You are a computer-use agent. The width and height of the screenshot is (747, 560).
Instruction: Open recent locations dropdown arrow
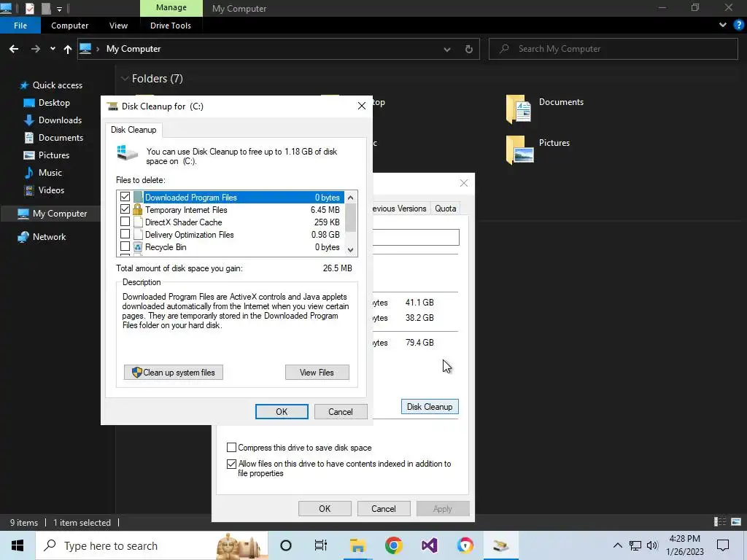click(x=53, y=49)
